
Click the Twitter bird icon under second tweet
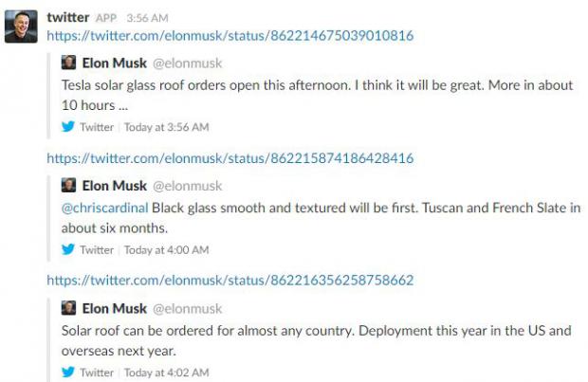pos(68,249)
